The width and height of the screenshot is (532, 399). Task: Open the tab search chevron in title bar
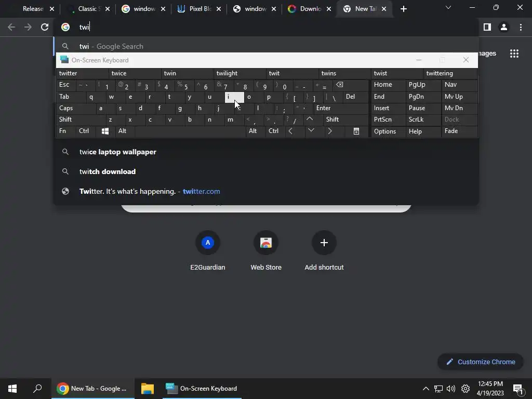coord(448,7)
